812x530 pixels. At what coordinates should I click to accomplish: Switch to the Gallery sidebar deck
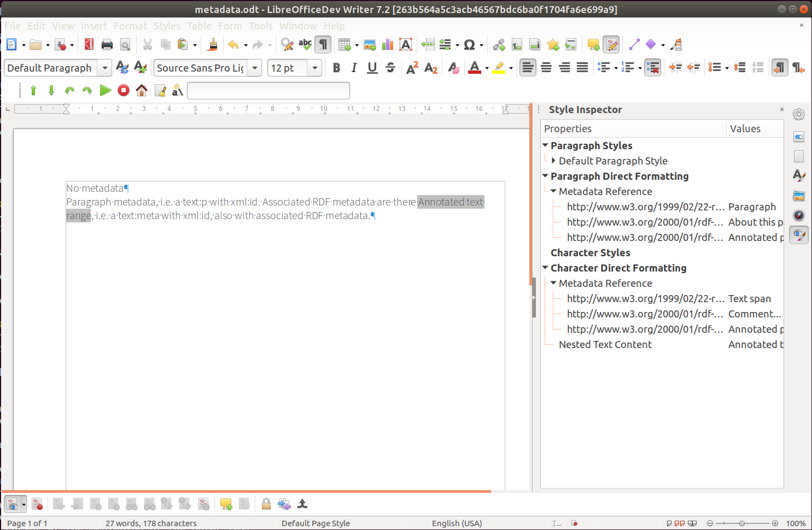(x=799, y=195)
